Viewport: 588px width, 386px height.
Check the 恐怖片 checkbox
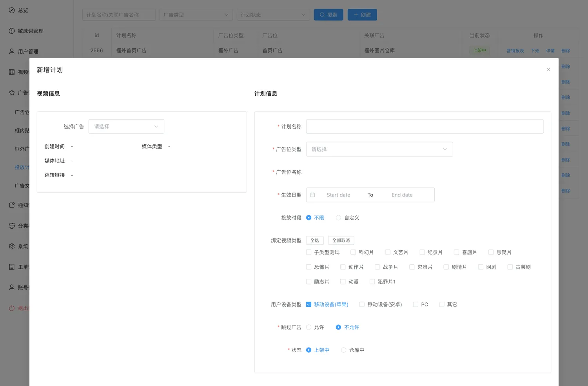pyautogui.click(x=309, y=267)
